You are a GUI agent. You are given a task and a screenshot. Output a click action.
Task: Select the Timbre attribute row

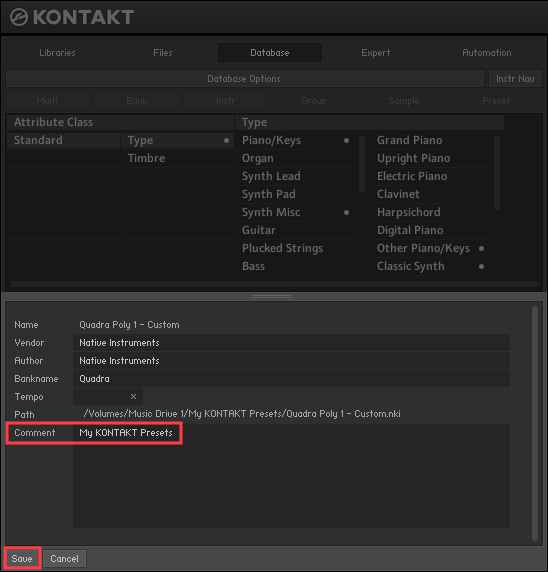pyautogui.click(x=177, y=158)
